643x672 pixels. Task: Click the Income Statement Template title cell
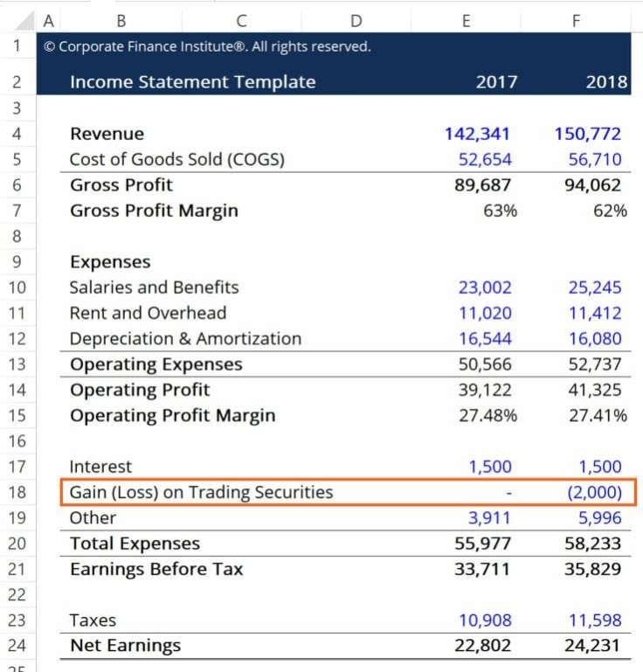click(192, 82)
